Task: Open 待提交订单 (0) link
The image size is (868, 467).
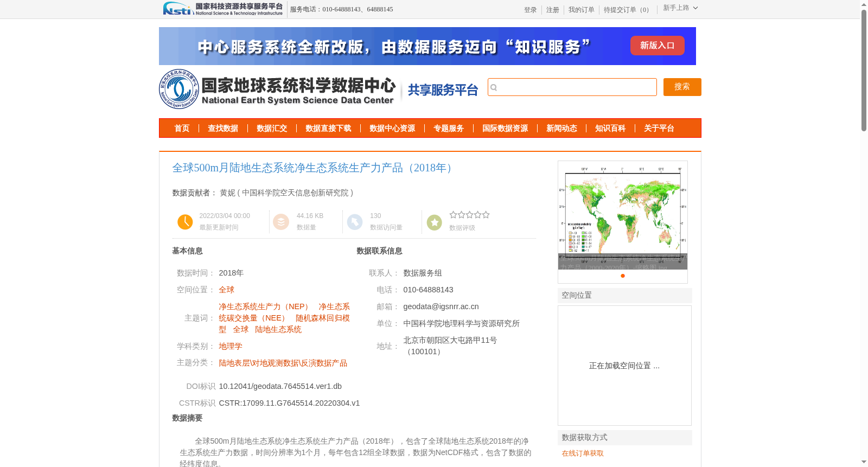Action: (628, 10)
